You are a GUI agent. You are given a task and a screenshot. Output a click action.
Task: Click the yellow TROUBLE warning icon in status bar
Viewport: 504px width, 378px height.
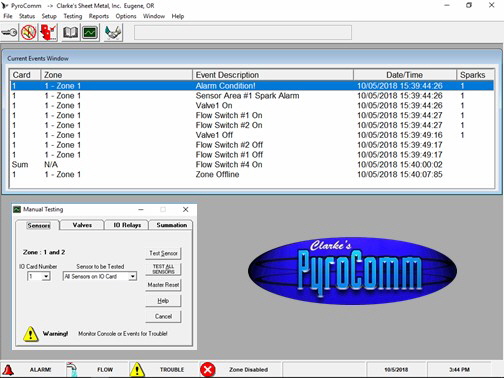tap(137, 370)
